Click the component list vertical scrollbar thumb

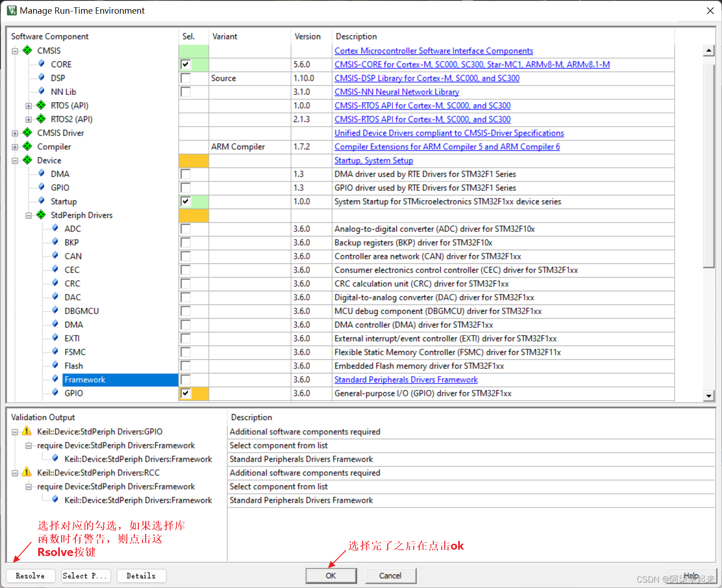[709, 166]
